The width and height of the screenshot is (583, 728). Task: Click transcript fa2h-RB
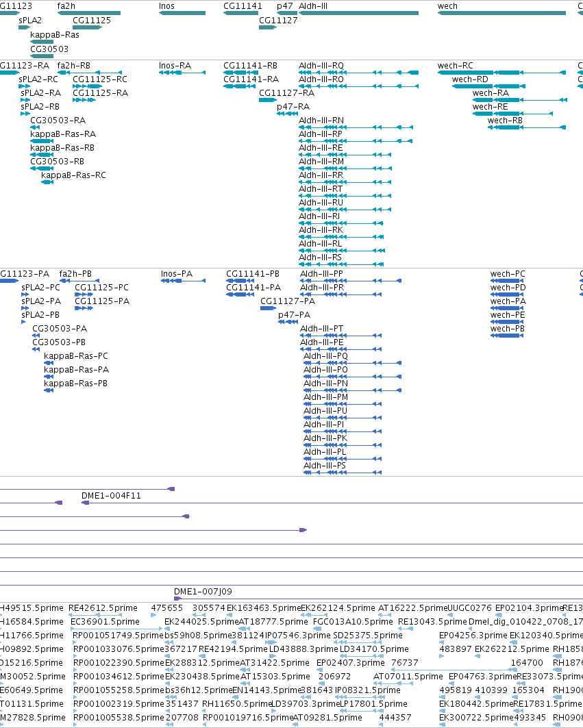tap(74, 66)
